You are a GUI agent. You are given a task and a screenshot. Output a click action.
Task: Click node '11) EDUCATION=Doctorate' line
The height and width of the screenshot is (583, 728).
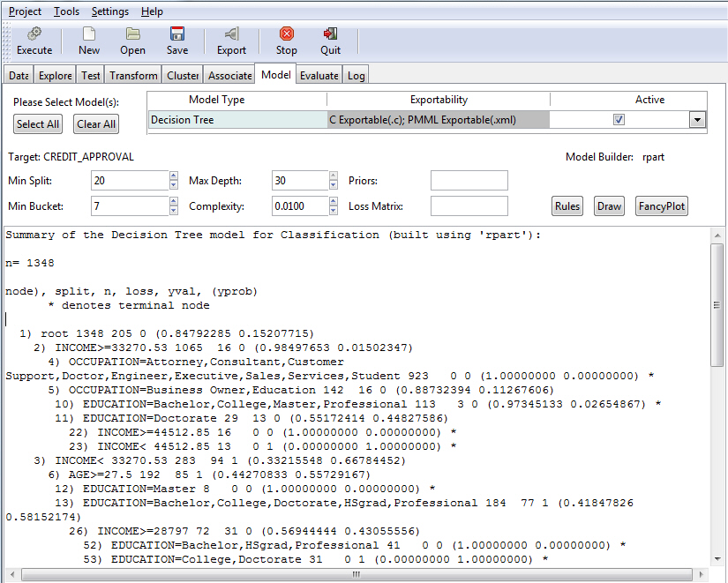pyautogui.click(x=251, y=418)
